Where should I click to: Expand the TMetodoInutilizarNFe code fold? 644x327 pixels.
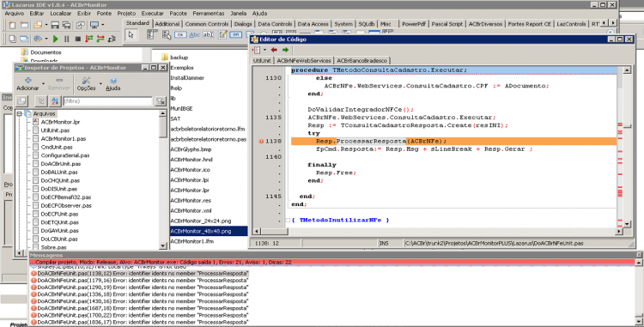pos(288,221)
